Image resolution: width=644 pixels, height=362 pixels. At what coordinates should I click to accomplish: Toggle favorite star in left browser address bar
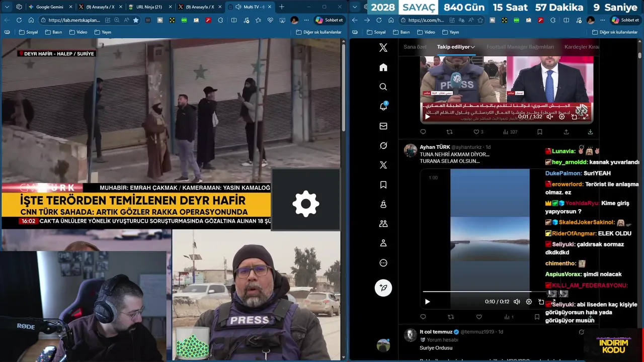tap(136, 20)
